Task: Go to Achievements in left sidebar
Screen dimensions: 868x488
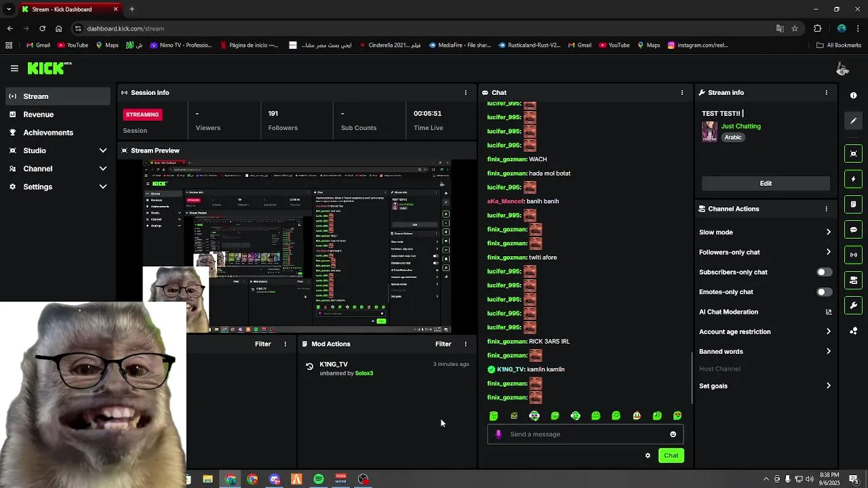Action: 58,132
